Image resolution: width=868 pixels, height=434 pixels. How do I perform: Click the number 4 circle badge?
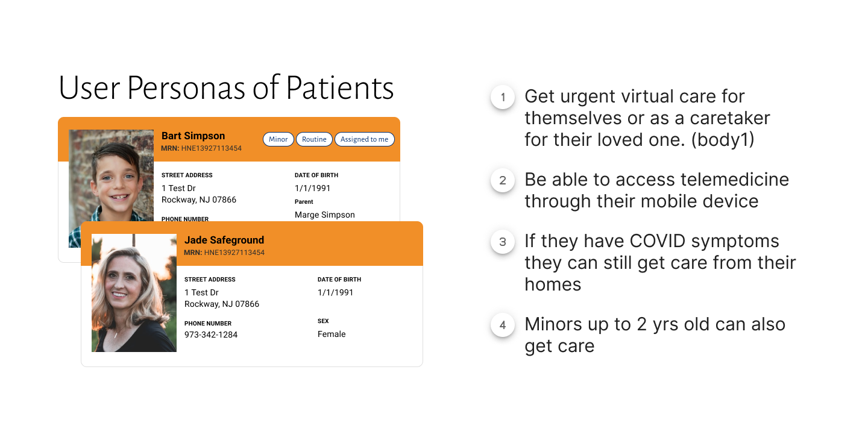point(503,325)
